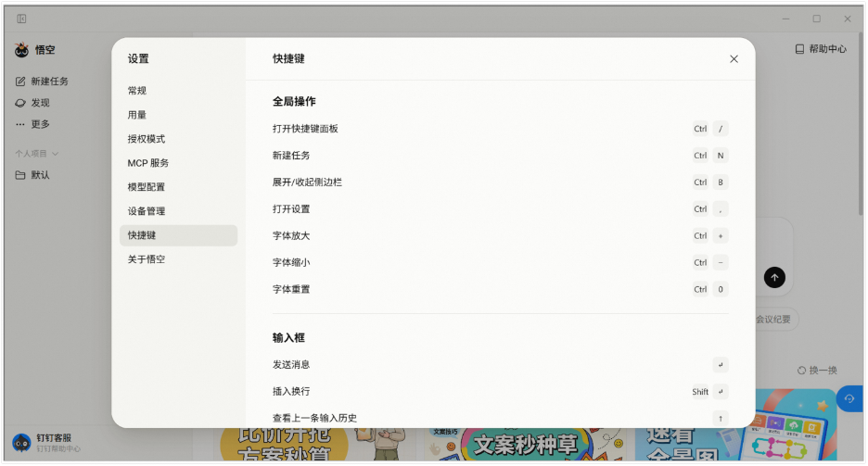Click the 新建任务 sidebar button

43,82
